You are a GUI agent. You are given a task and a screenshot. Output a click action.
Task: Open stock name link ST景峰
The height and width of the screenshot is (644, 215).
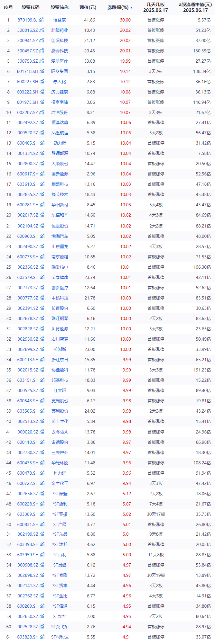pos(60,565)
